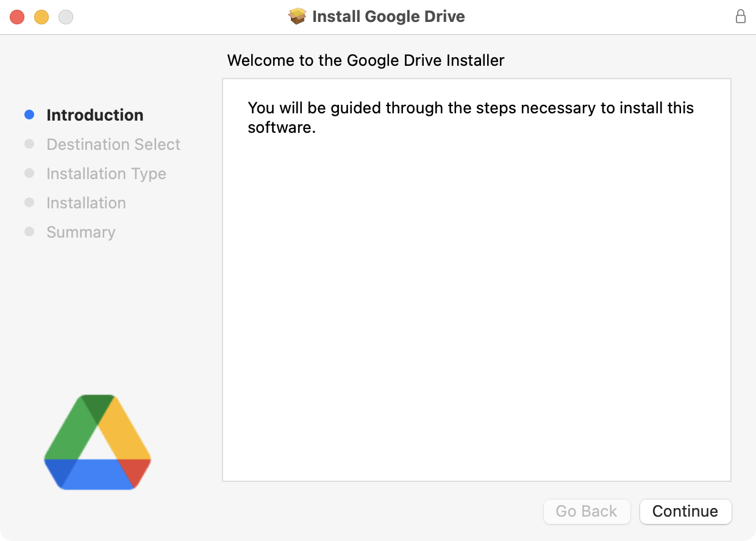Select the Summary step label
The width and height of the screenshot is (756, 541).
click(x=80, y=232)
